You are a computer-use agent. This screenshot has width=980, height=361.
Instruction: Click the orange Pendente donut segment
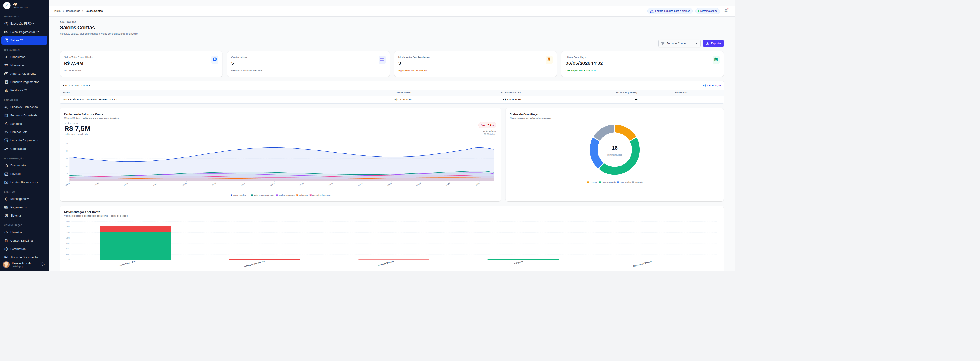(x=626, y=131)
